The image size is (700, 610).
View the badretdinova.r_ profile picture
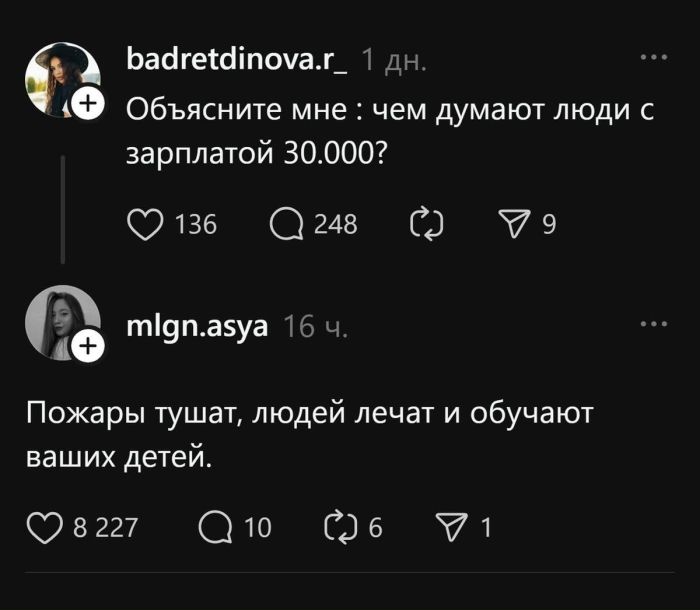(62, 76)
